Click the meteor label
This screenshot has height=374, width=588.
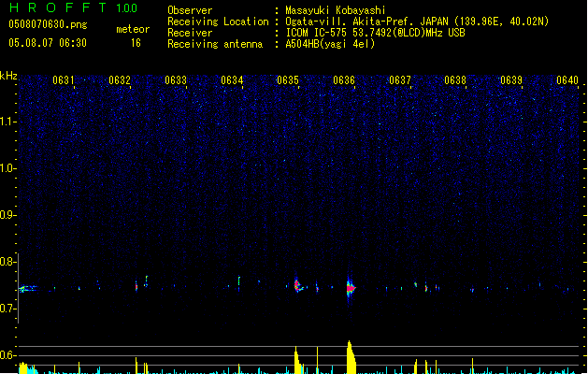133,29
